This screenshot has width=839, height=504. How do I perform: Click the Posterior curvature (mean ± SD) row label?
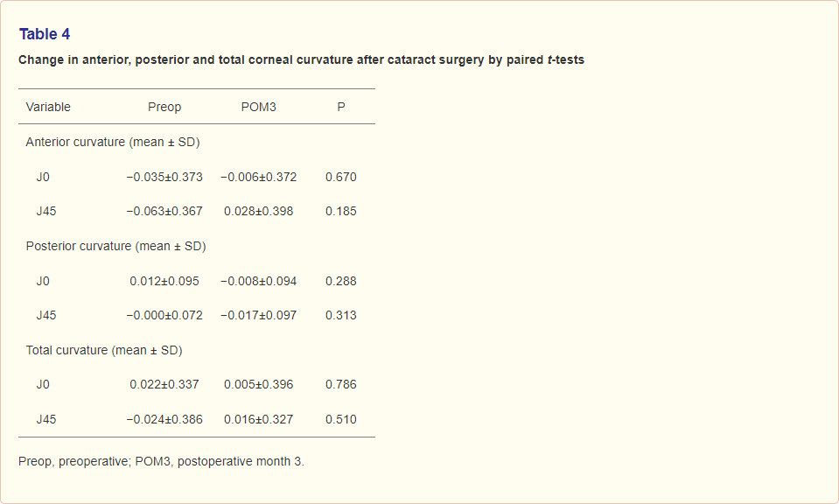[x=116, y=246]
